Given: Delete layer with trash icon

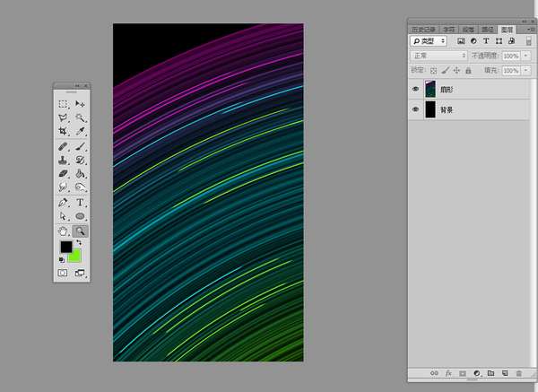Looking at the screenshot, I should [519, 373].
